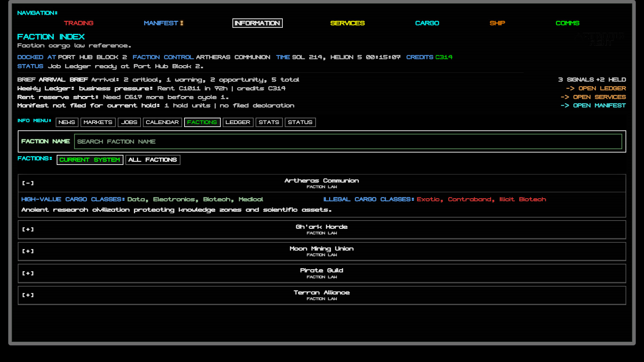Open NEWS in the info menu
Viewport: 644px width, 362px height.
[67, 122]
